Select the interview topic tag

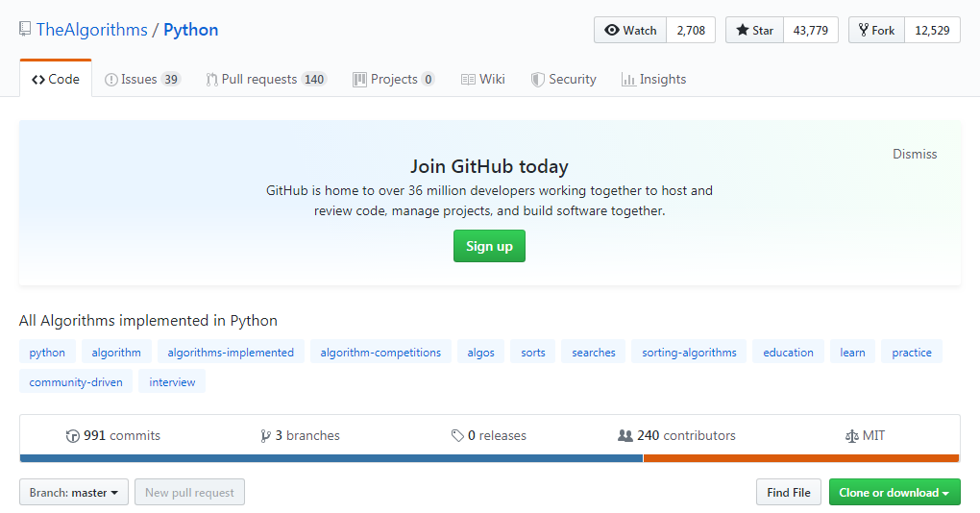pyautogui.click(x=172, y=381)
